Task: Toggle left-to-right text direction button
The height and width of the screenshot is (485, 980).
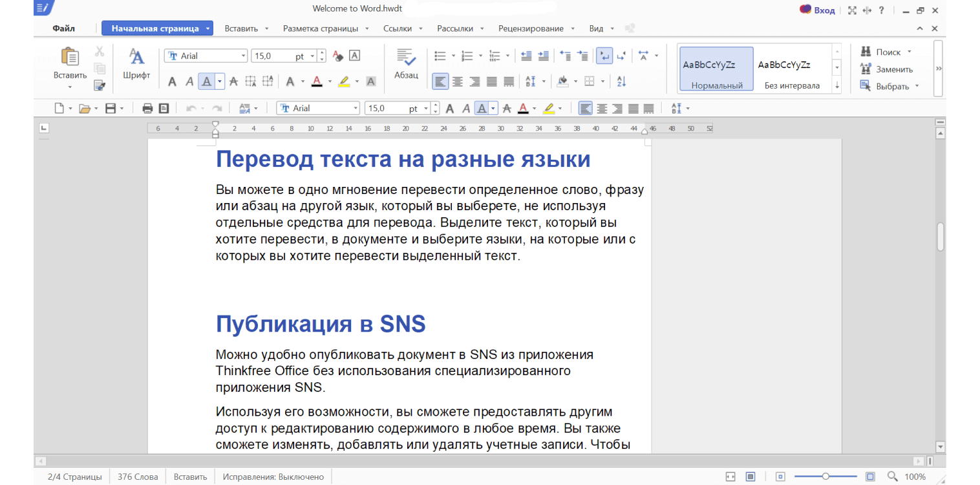Action: pos(604,56)
